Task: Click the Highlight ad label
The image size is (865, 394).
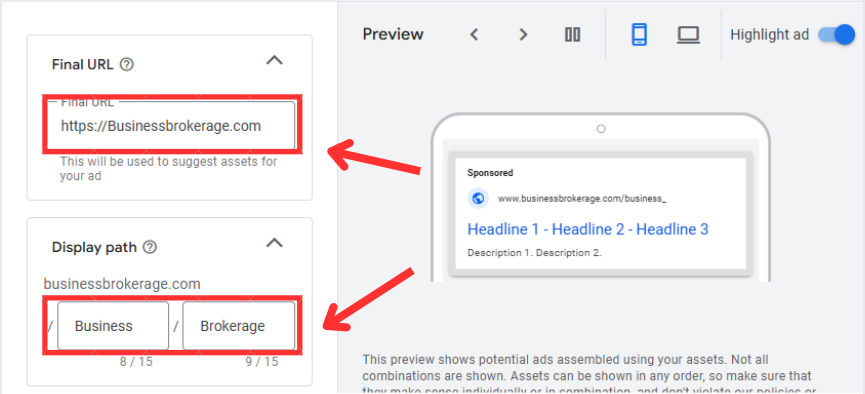Action: (x=770, y=35)
